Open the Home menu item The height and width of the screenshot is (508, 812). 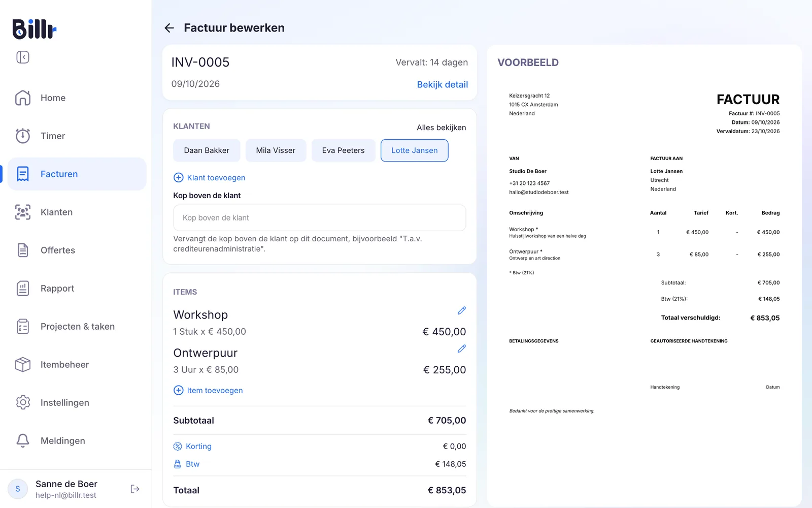pos(77,98)
